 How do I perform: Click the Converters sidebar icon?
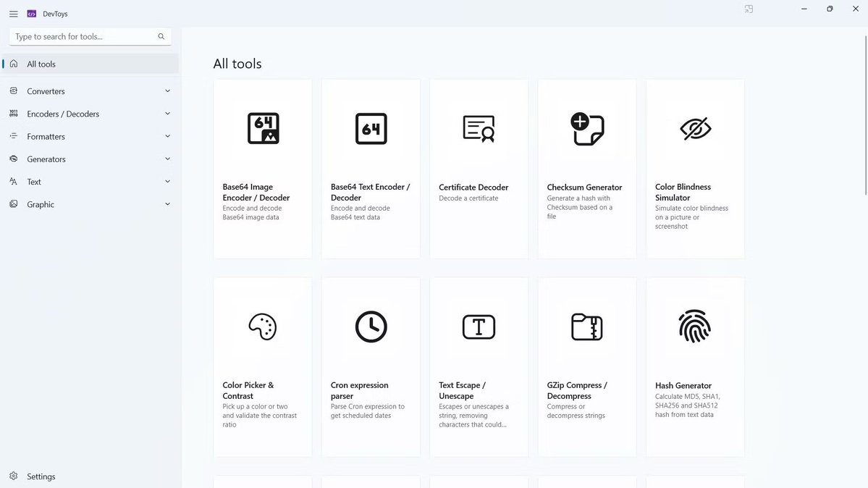[x=14, y=91]
